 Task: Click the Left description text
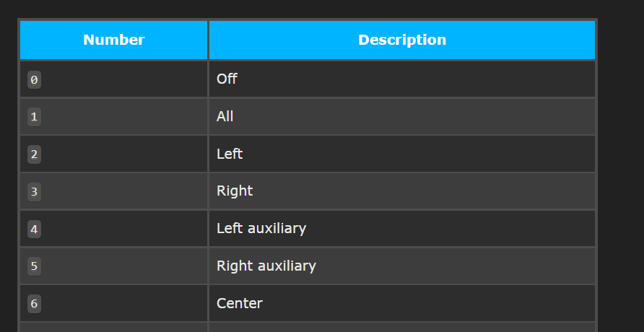[x=230, y=154]
